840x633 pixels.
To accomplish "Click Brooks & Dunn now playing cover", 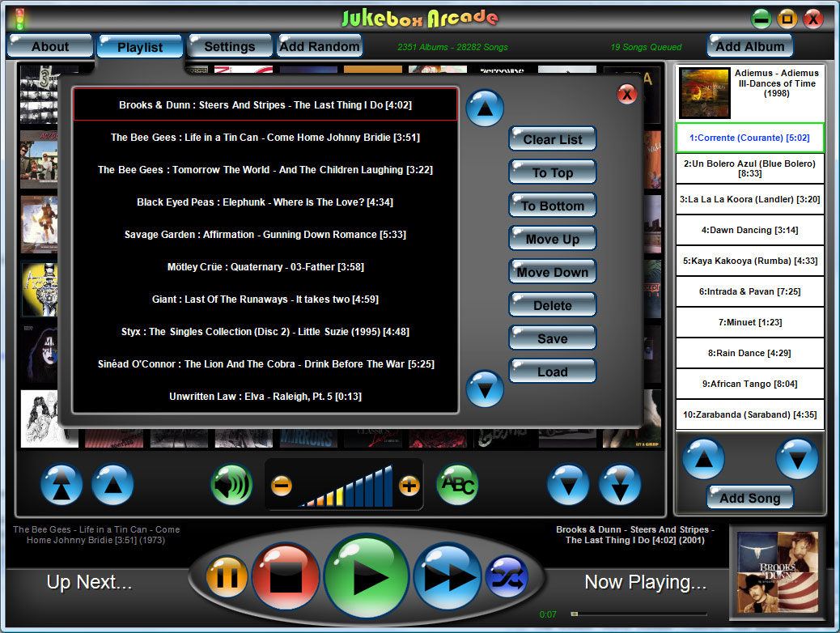I will [x=778, y=572].
